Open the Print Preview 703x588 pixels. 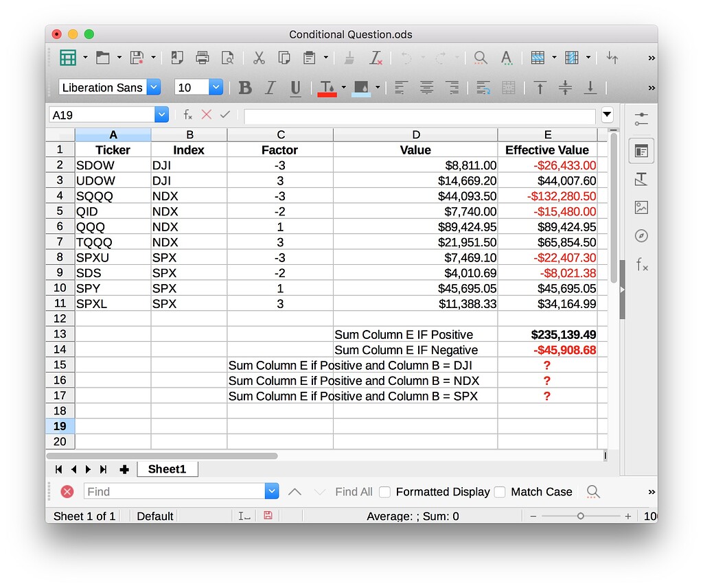point(229,58)
